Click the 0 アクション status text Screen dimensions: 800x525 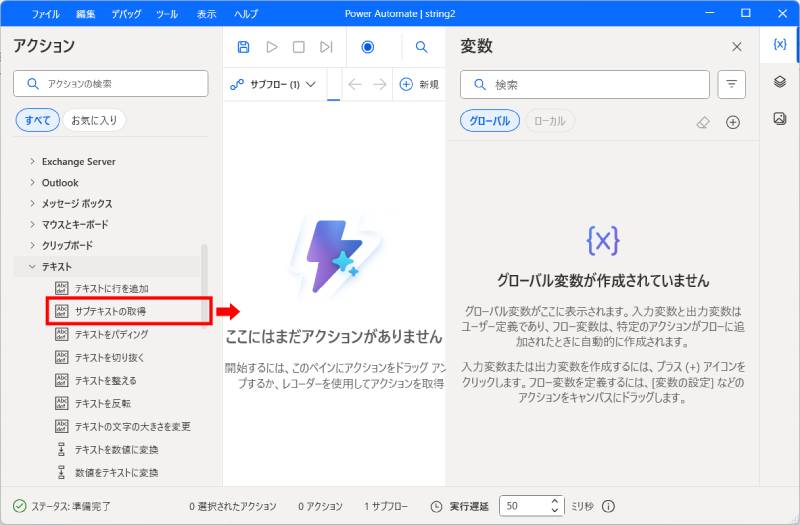pyautogui.click(x=320, y=506)
